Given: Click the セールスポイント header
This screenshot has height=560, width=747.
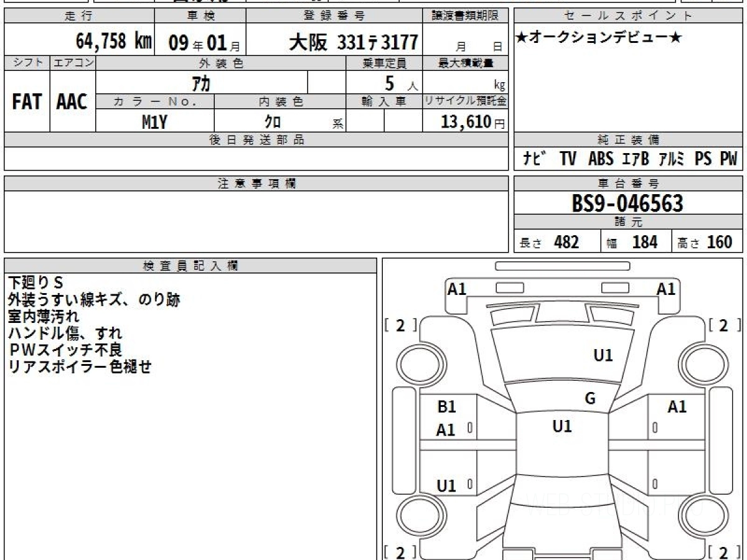Looking at the screenshot, I should (x=628, y=16).
